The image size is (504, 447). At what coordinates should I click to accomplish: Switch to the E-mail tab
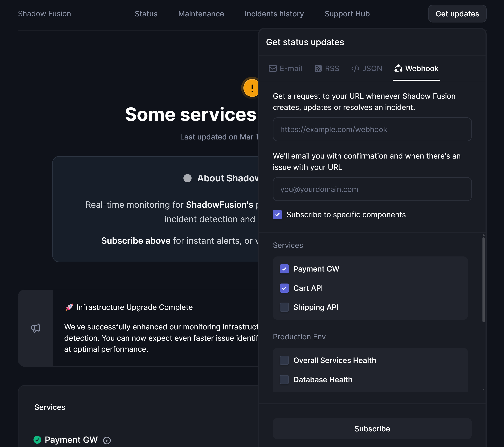(285, 68)
